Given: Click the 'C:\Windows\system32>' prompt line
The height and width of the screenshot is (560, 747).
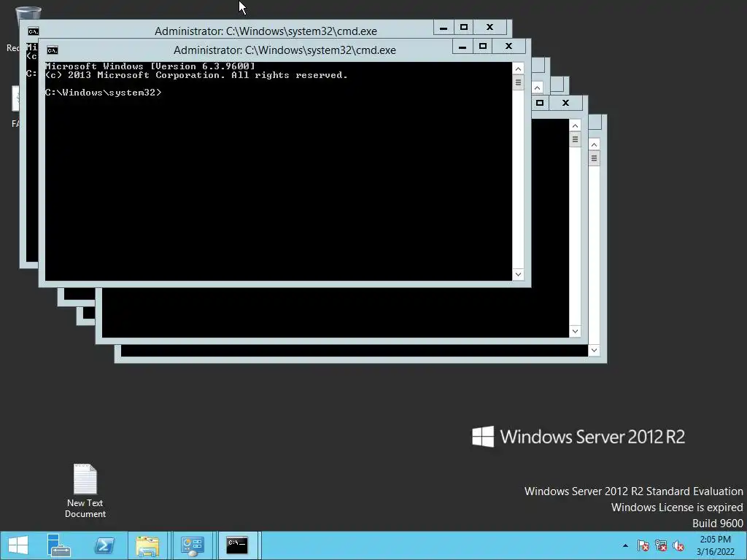Looking at the screenshot, I should [x=104, y=93].
